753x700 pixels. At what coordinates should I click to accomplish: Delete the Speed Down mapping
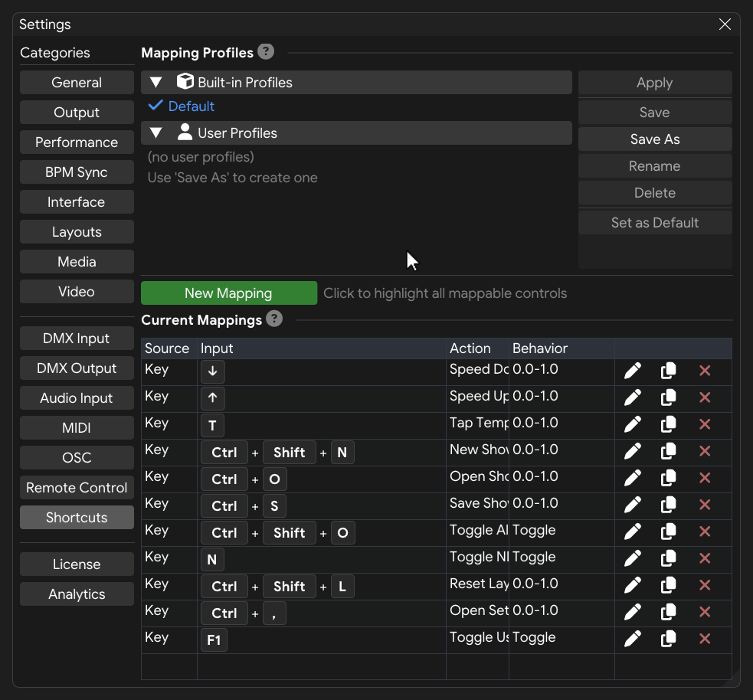(x=705, y=371)
